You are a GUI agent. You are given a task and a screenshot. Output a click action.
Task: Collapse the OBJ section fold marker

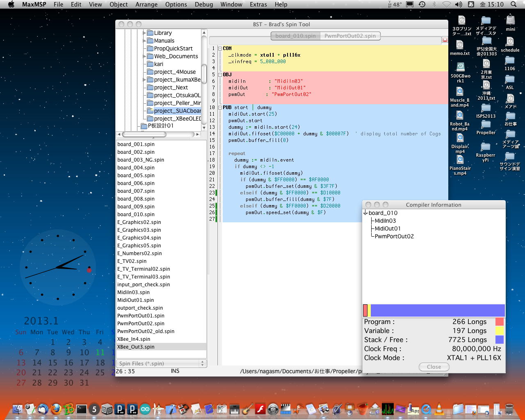tap(220, 75)
